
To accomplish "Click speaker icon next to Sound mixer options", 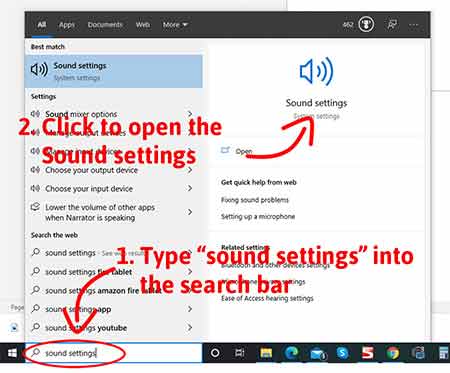I will click(35, 114).
